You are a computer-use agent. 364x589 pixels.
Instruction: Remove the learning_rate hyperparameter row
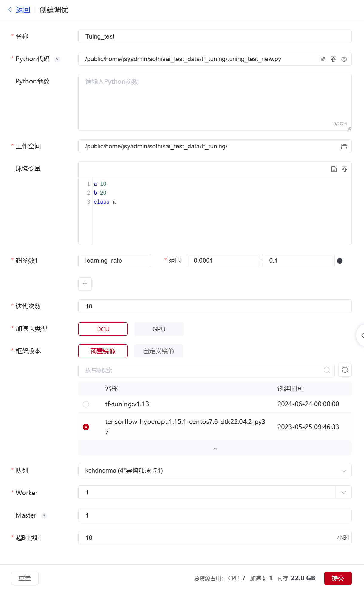339,261
